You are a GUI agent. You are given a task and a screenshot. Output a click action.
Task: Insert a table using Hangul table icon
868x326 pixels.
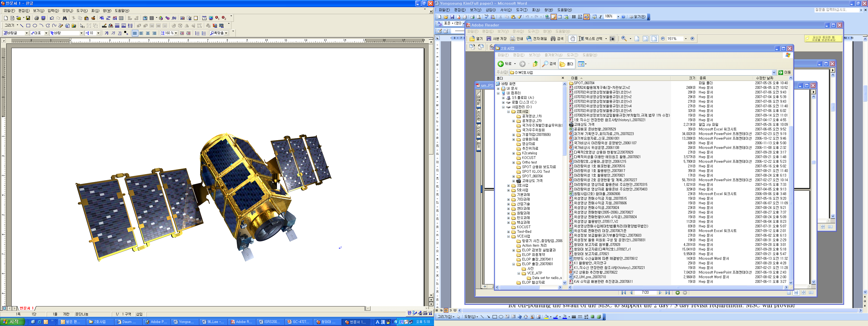[152, 18]
